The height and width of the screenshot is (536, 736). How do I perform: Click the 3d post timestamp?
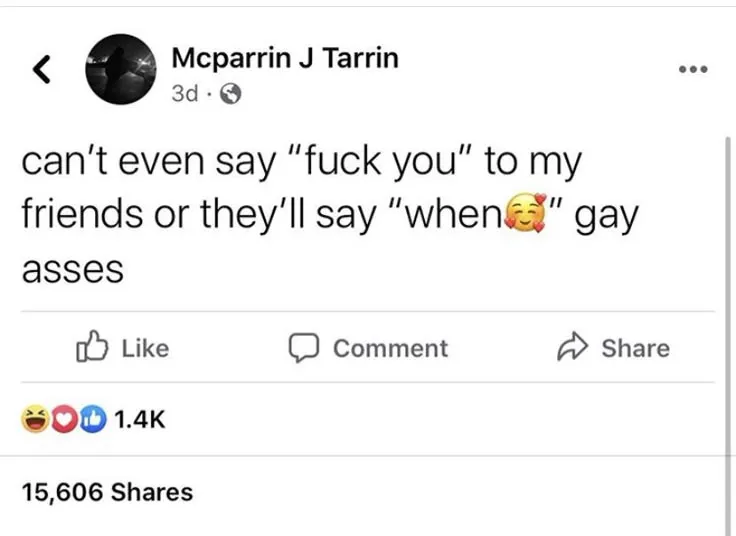tap(184, 94)
